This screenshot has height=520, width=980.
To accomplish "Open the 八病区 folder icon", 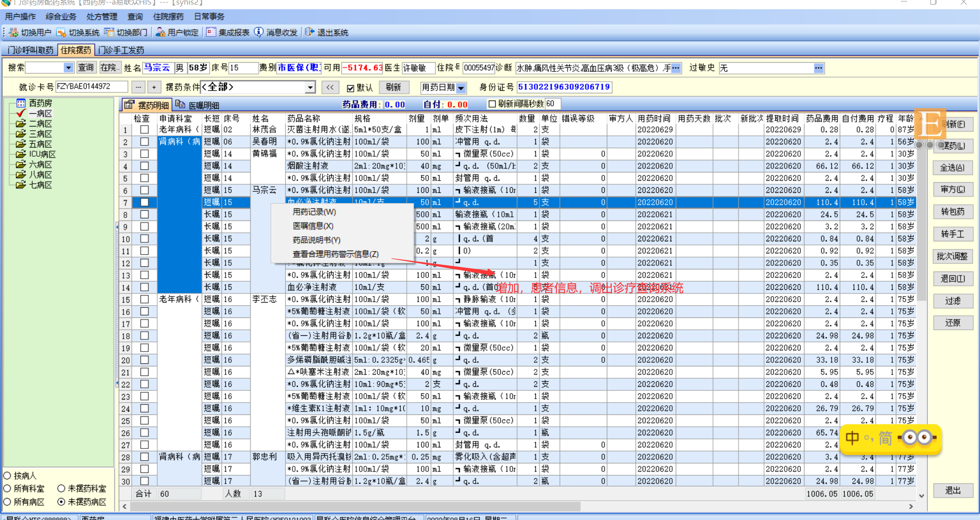I will pyautogui.click(x=21, y=175).
